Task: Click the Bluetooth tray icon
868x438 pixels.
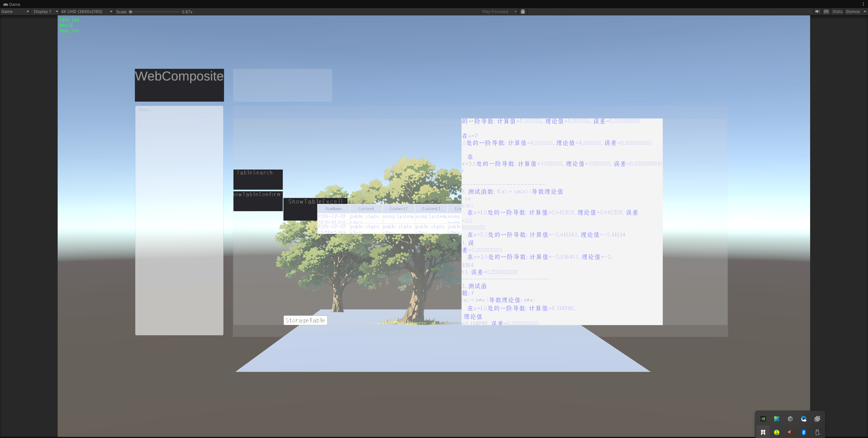Action: pyautogui.click(x=804, y=432)
